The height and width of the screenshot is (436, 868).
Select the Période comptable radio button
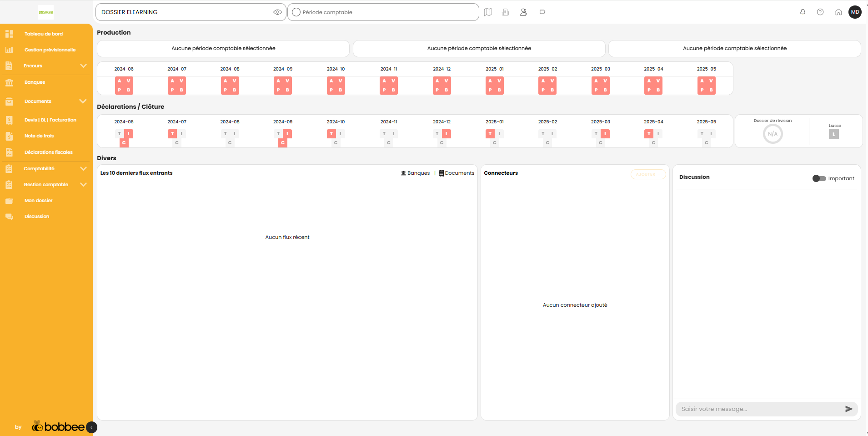click(296, 12)
